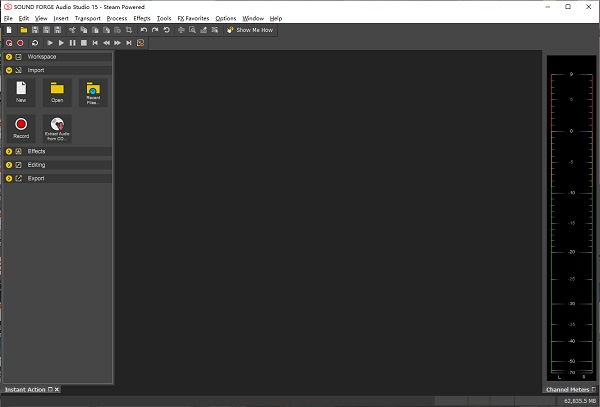Expand the Workspace section
The width and height of the screenshot is (600, 407).
[9, 57]
